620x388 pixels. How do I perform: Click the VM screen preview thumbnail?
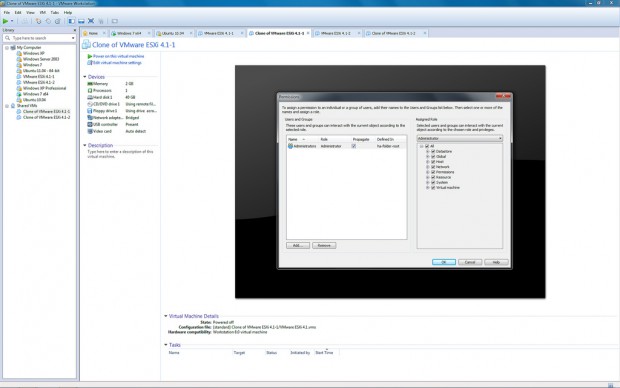pyautogui.click(x=390, y=182)
